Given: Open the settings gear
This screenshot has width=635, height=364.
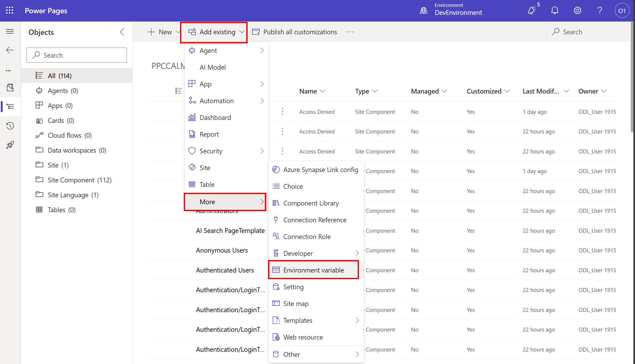Looking at the screenshot, I should tap(577, 10).
